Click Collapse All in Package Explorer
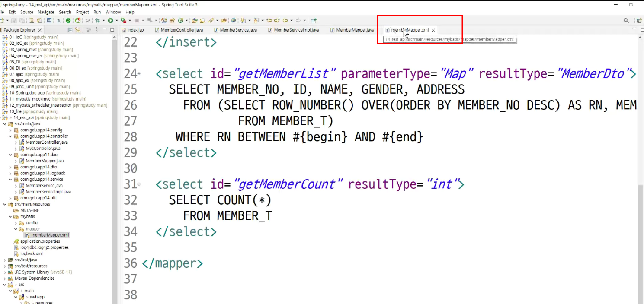The image size is (644, 304). [x=70, y=30]
